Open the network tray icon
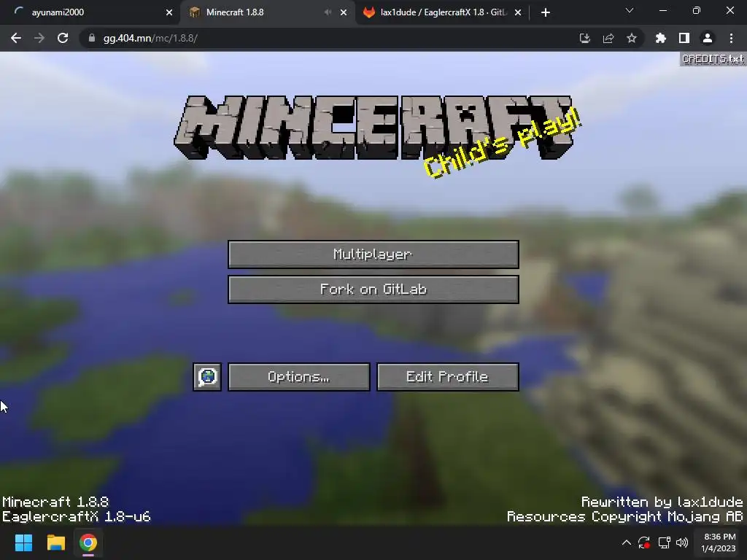 [664, 542]
